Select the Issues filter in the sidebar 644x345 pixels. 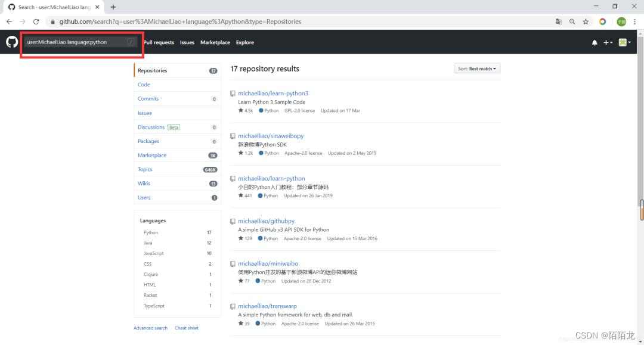(x=178, y=113)
